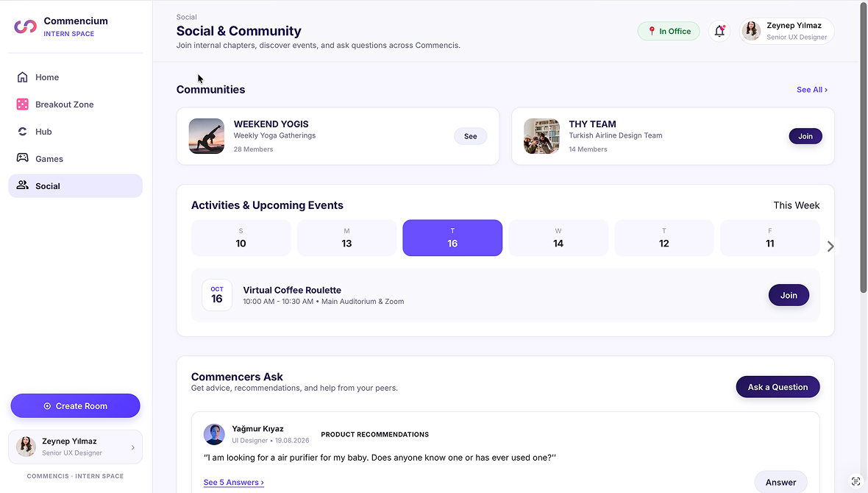868x493 pixels.
Task: Click WEEKEND YOGIS community title
Action: pyautogui.click(x=271, y=124)
